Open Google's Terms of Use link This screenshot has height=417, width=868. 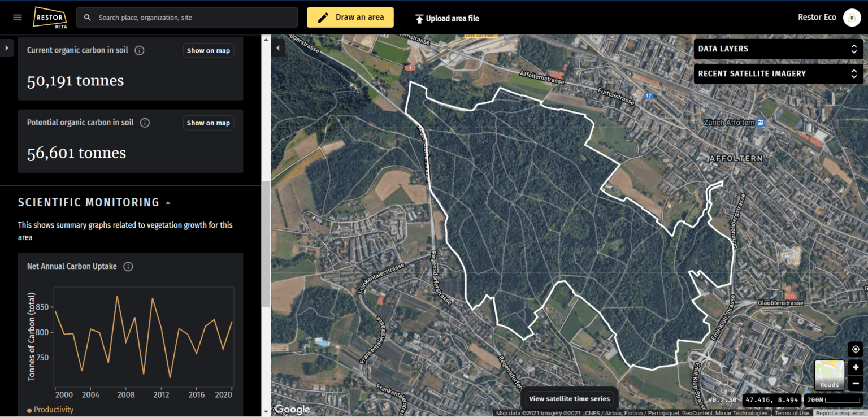click(x=792, y=412)
